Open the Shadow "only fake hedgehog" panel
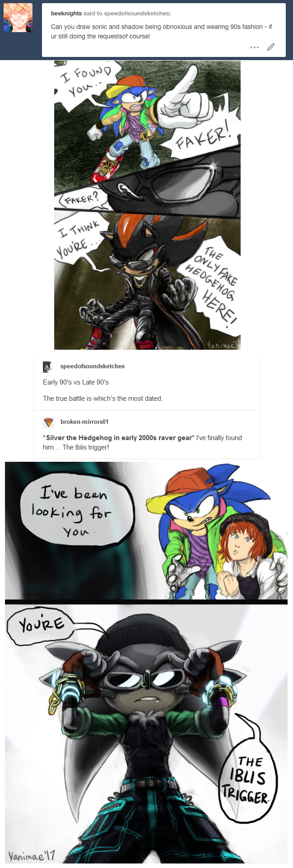Image resolution: width=293 pixels, height=868 pixels. [x=147, y=280]
